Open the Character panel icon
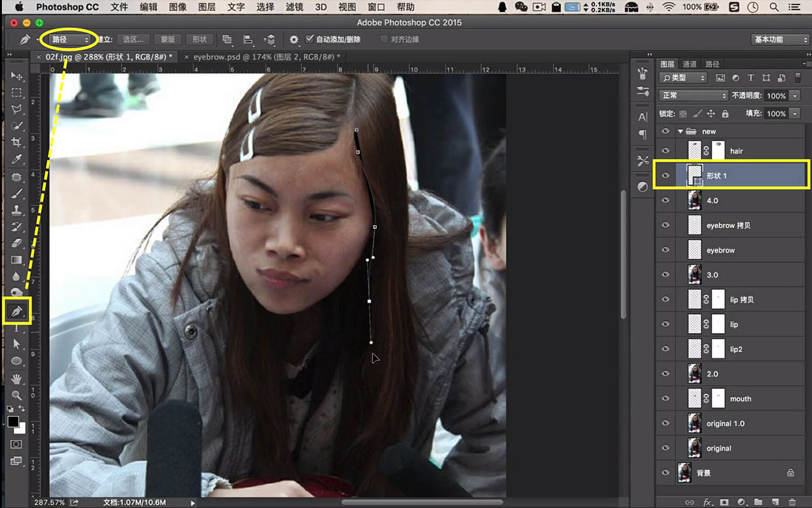The height and width of the screenshot is (508, 812). pyautogui.click(x=643, y=117)
